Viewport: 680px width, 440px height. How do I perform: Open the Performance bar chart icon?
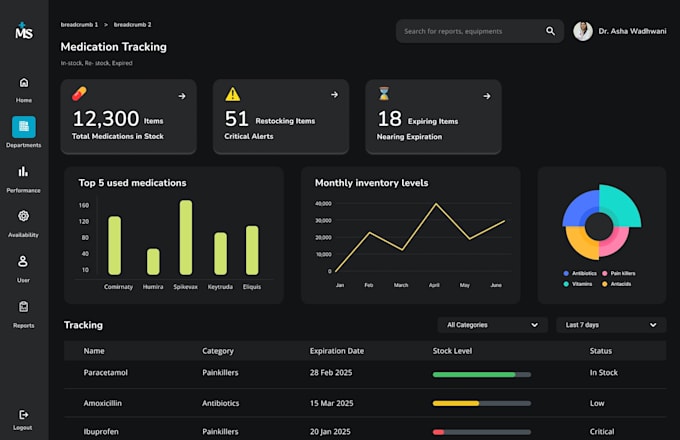[x=23, y=171]
